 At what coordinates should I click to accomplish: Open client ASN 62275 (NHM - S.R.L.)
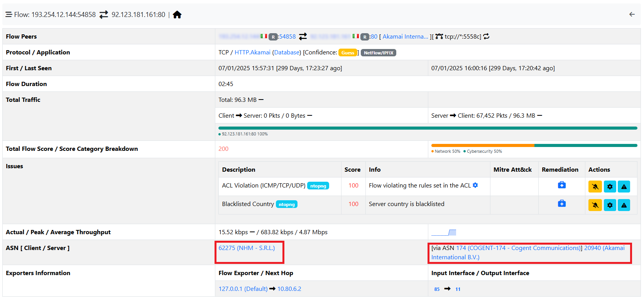point(247,248)
